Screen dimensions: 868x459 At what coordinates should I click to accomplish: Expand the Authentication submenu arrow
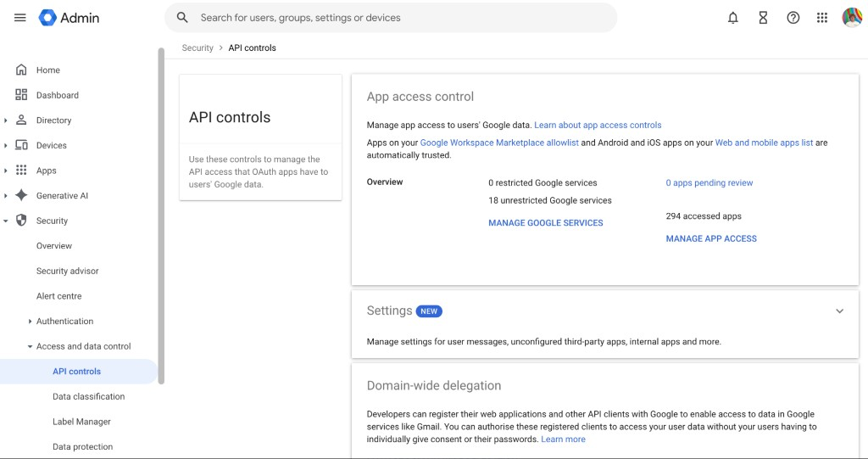[30, 321]
